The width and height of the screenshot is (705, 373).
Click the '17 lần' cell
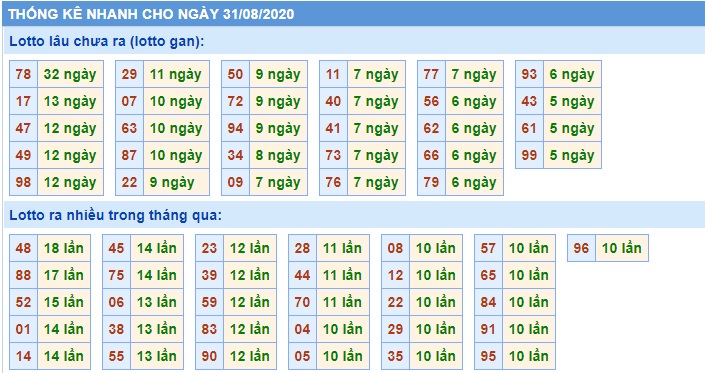click(x=64, y=275)
